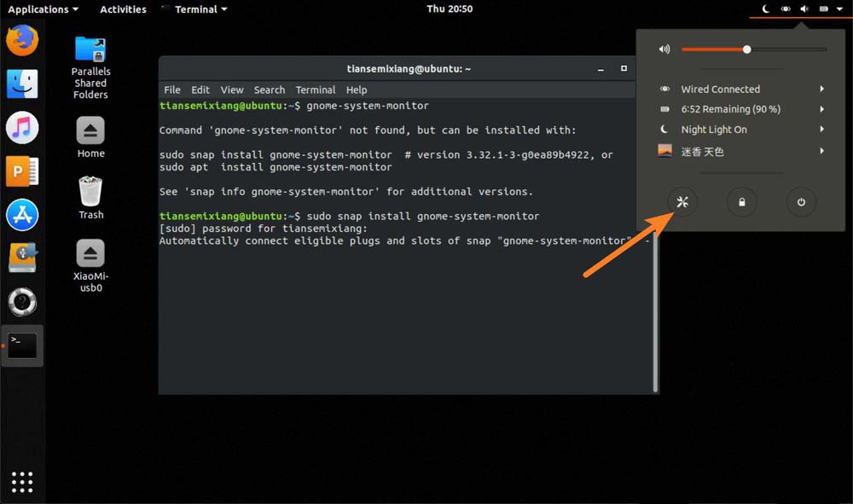
Task: Open the disk installer icon in dock
Action: (22, 258)
